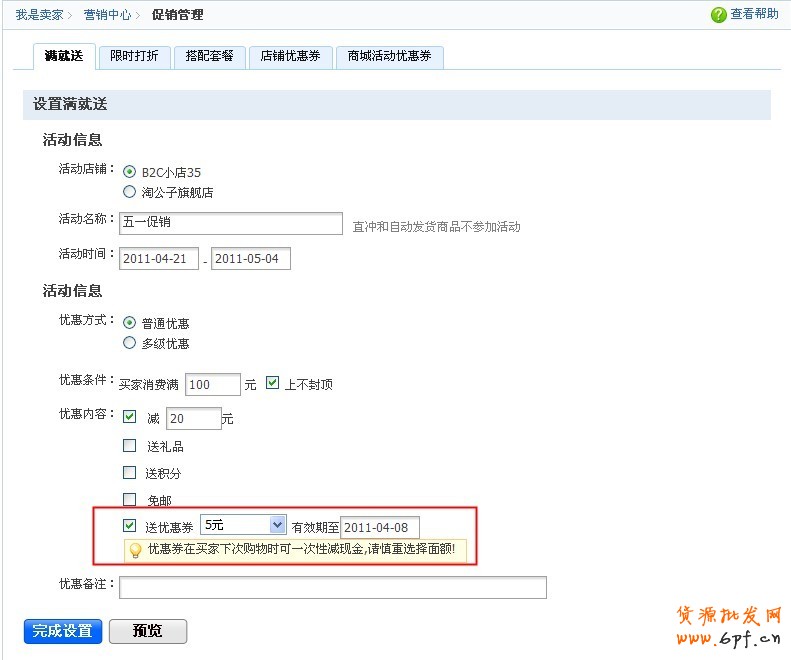Go to the 店铺优惠券 tab
Viewport: 791px width, 660px height.
[x=290, y=57]
